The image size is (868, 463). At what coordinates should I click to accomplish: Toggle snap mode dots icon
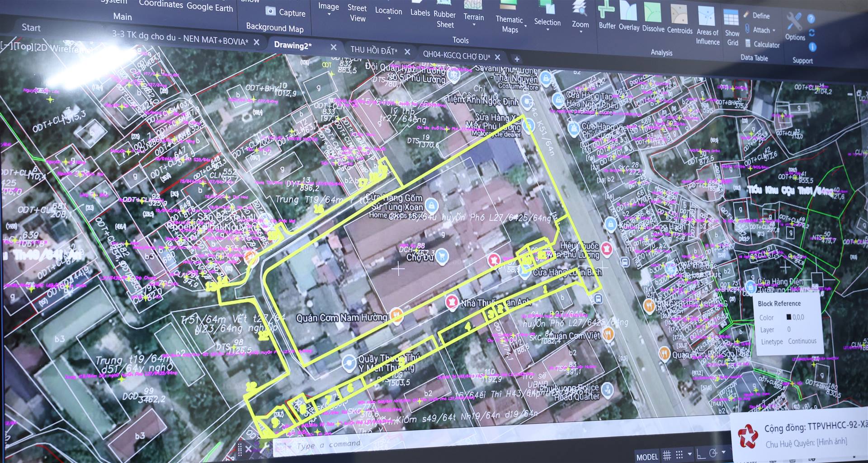pyautogui.click(x=679, y=454)
